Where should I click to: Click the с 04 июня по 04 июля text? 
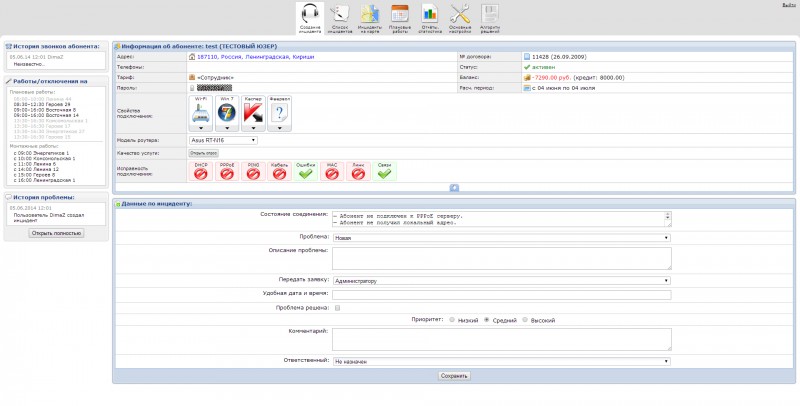[563, 88]
